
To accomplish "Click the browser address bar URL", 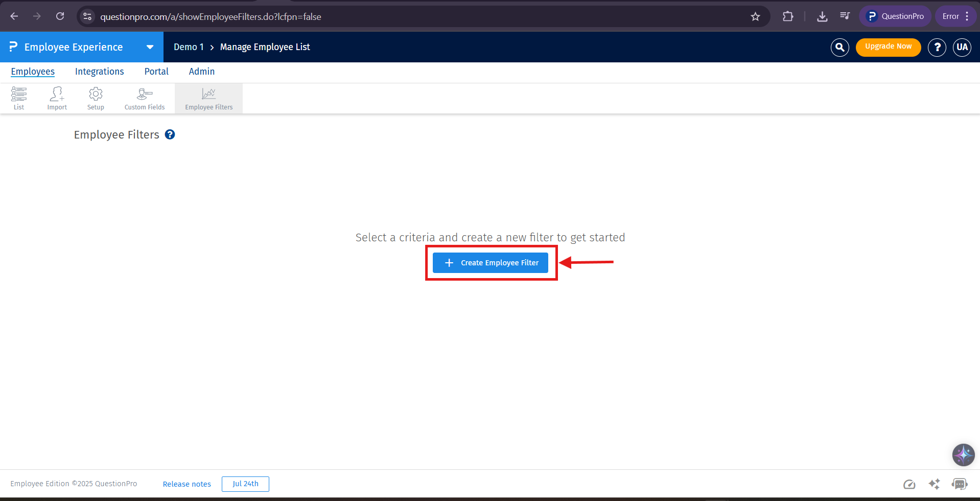I will click(x=211, y=17).
